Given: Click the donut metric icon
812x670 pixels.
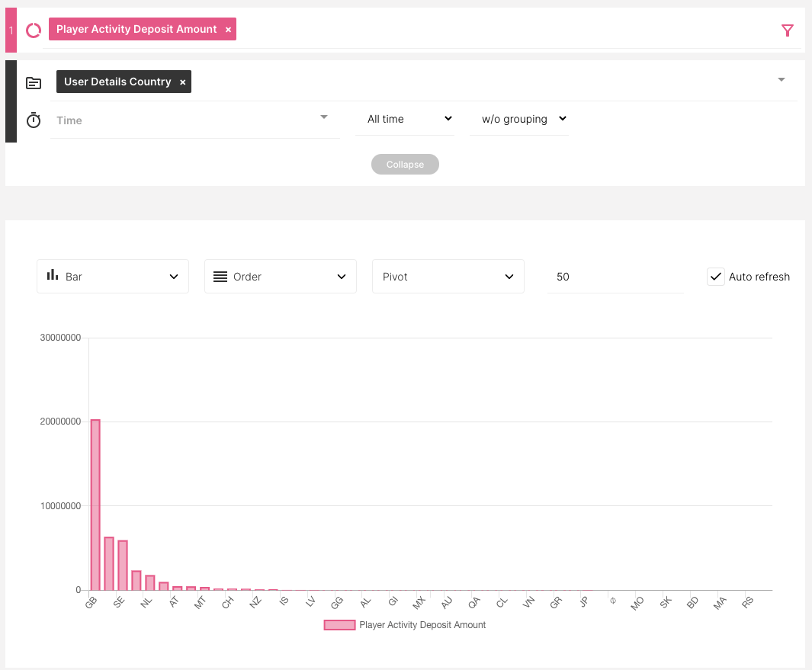Looking at the screenshot, I should [34, 30].
